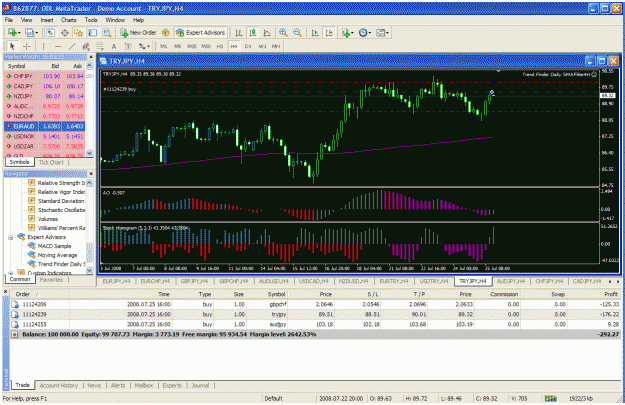Select the USDZAR symbol row
The width and height of the screenshot is (625, 405).
(45, 146)
